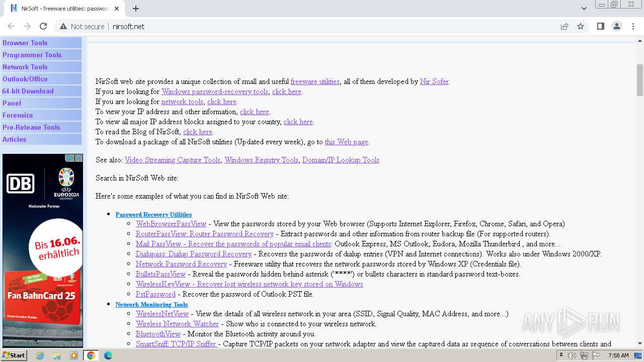Image resolution: width=644 pixels, height=362 pixels.
Task: Open File Explorer from taskbar
Action: tap(57, 355)
